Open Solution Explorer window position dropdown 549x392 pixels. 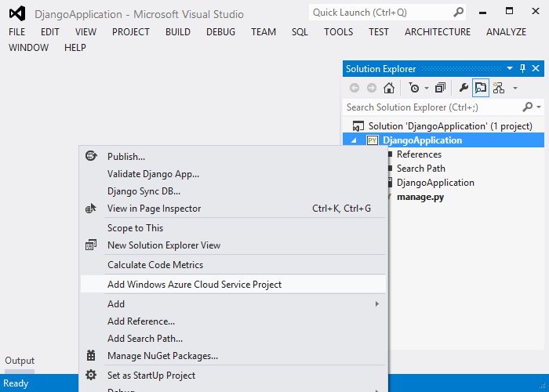point(510,68)
